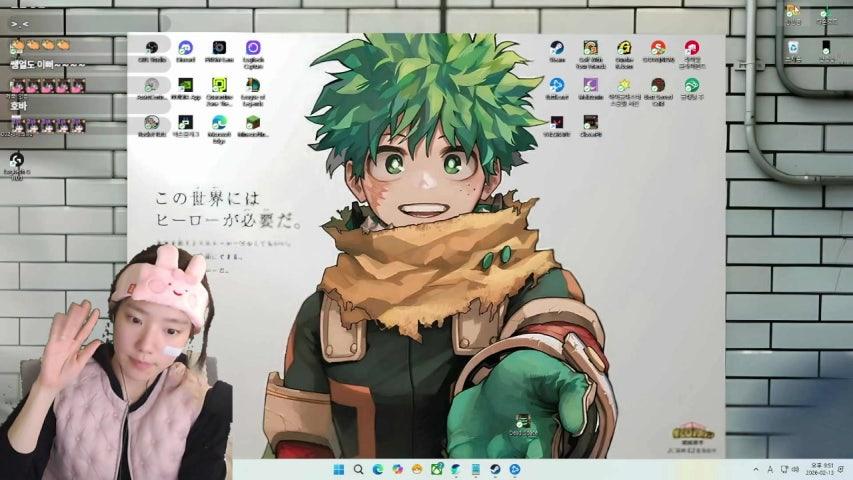
Task: Open the dark camera lens app shortcut
Action: pyautogui.click(x=219, y=52)
